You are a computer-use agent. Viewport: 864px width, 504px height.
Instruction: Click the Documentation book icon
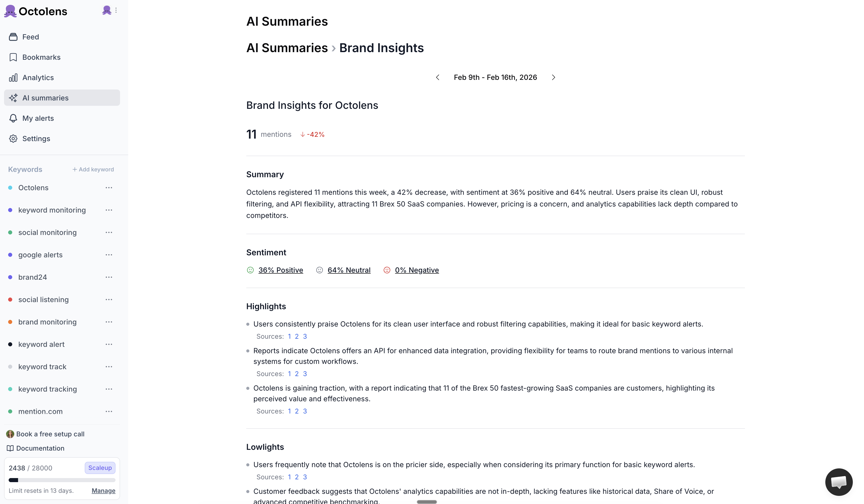10,449
